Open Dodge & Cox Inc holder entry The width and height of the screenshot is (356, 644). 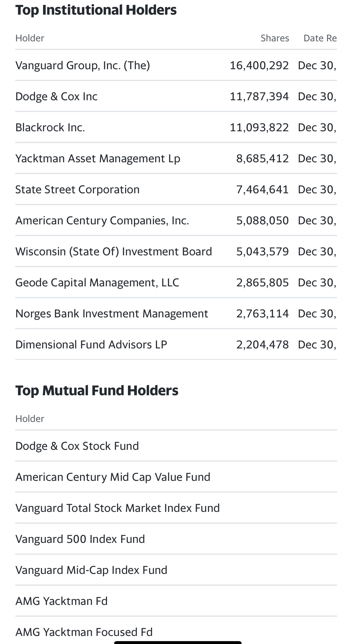(176, 96)
